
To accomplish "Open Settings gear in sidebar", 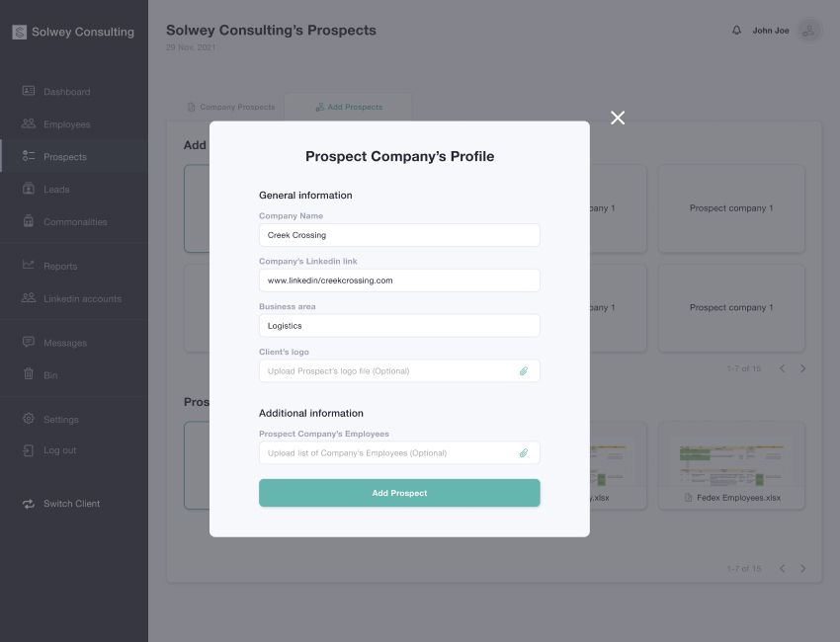I will click(x=29, y=419).
